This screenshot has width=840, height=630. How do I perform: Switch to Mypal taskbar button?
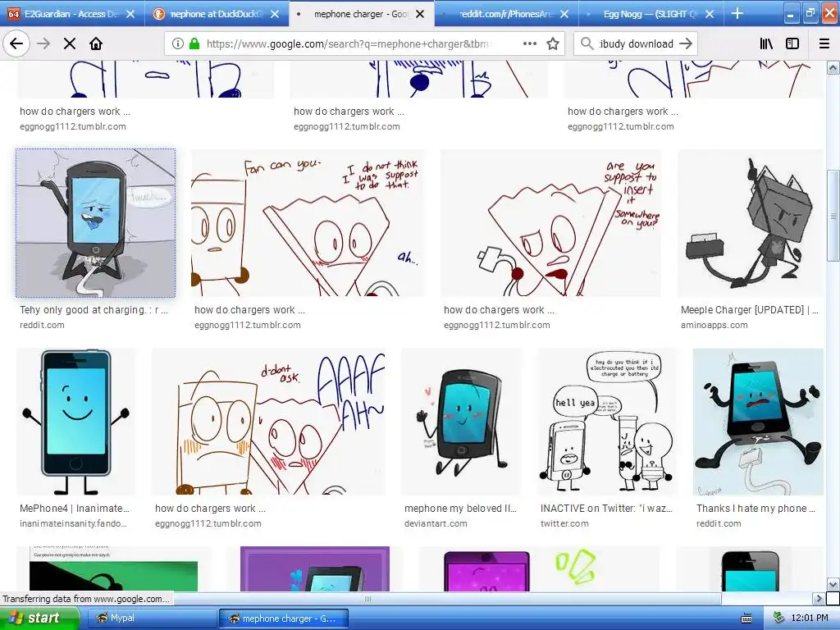pos(152,619)
